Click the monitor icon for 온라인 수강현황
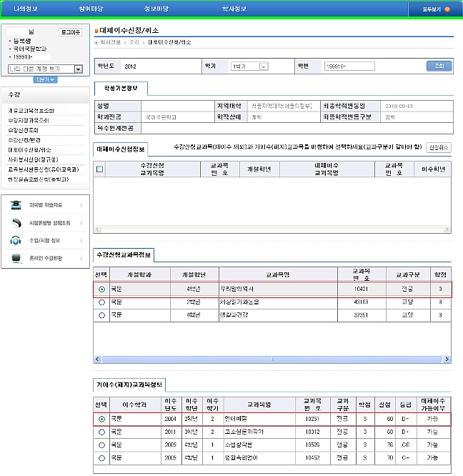 15,257
